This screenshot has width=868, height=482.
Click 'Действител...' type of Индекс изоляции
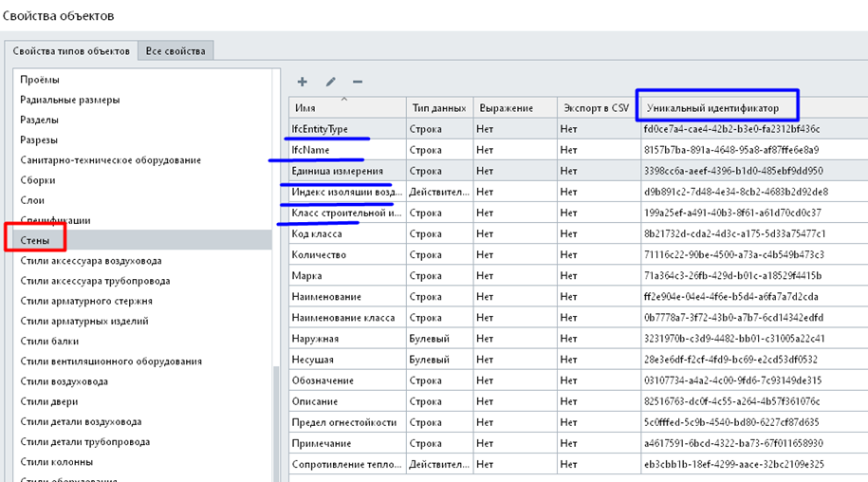click(439, 192)
